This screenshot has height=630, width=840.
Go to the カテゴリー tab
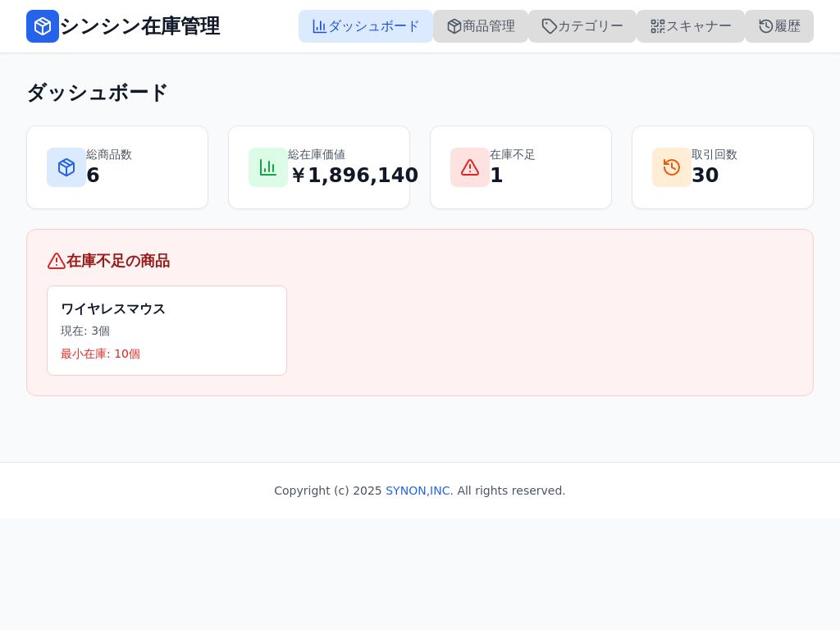(x=582, y=26)
